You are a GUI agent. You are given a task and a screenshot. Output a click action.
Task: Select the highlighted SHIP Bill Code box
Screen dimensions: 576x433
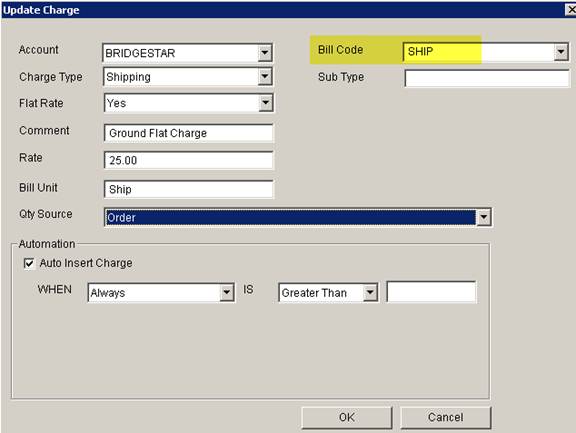pos(486,51)
